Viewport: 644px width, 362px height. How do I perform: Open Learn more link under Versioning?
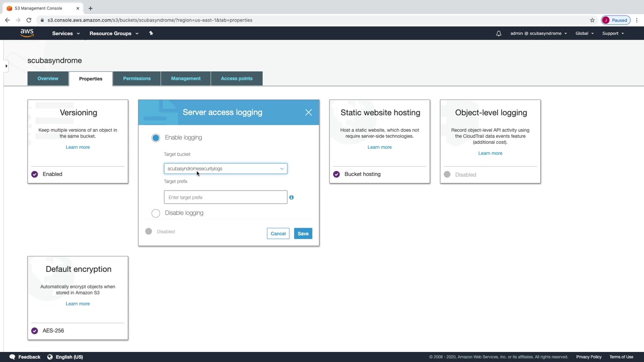click(x=77, y=147)
